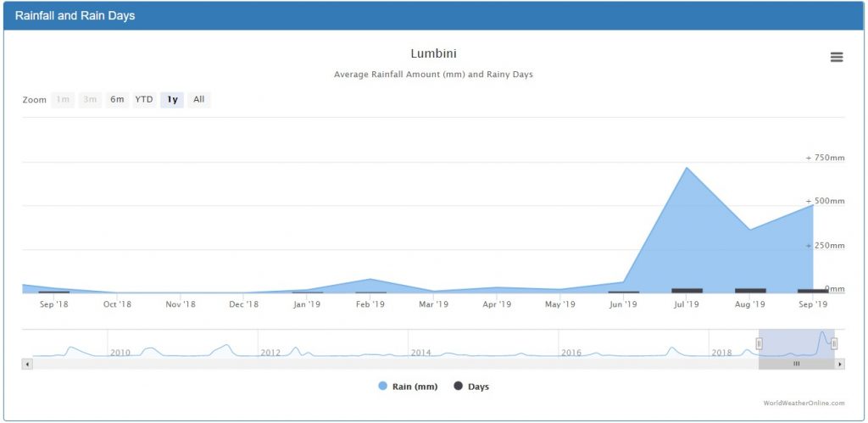The height and width of the screenshot is (423, 868).
Task: Click the navigator timeline near 2016
Action: pos(570,351)
